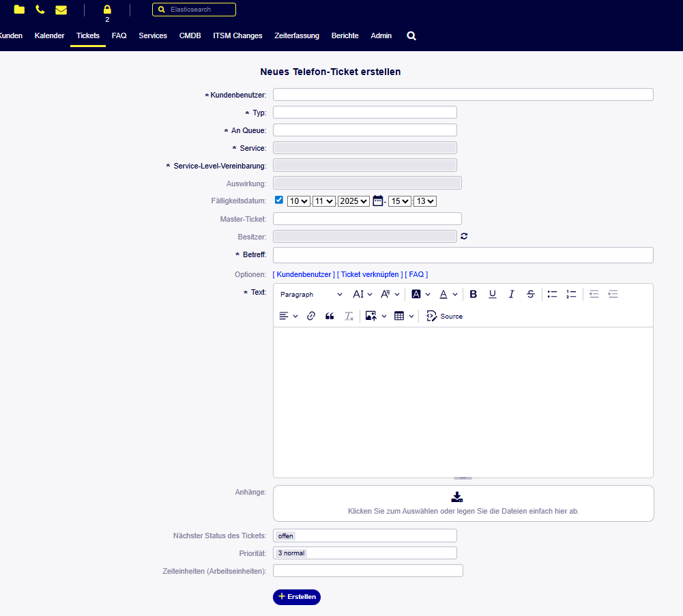Toggle italic formatting in the editor
Screen dimensions: 683x616
coord(511,294)
